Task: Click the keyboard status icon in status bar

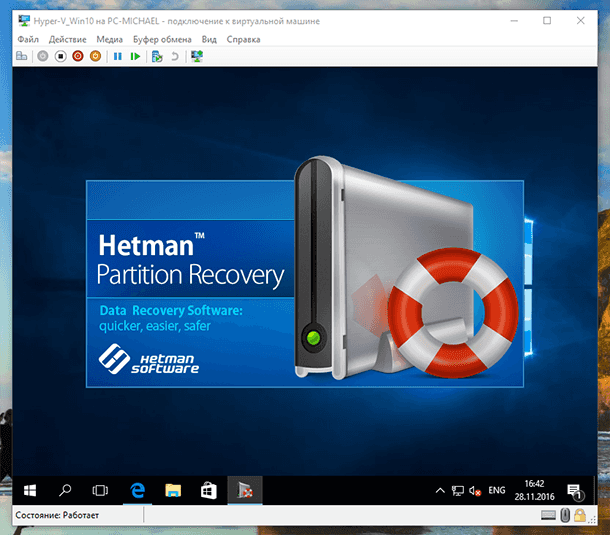Action: (548, 515)
